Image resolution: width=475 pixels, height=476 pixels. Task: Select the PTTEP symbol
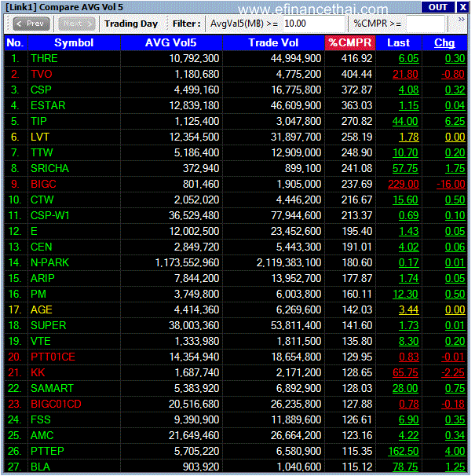point(47,452)
